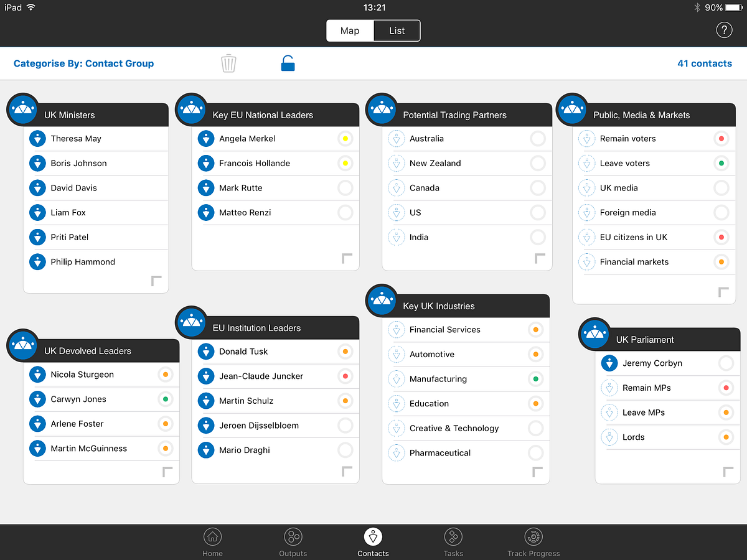Click the contact icon beside Nicola Sturgeon
Viewport: 747px width, 560px height.
(x=38, y=375)
